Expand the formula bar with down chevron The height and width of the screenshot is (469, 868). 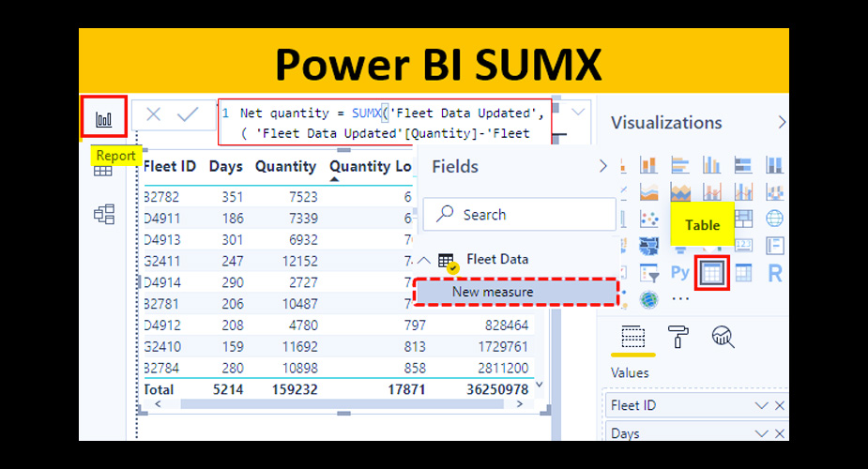point(578,113)
